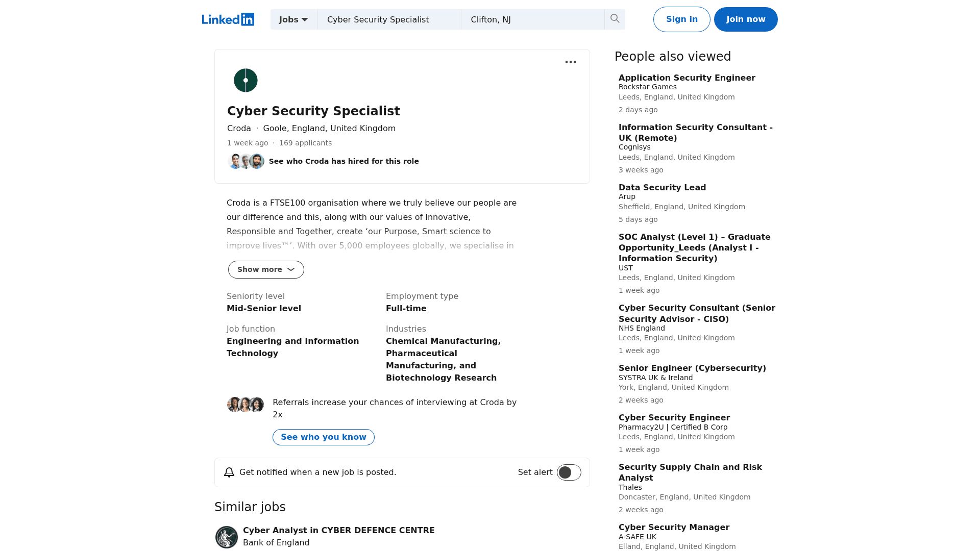Click the Cognisys company name
The width and height of the screenshot is (980, 551).
[634, 147]
